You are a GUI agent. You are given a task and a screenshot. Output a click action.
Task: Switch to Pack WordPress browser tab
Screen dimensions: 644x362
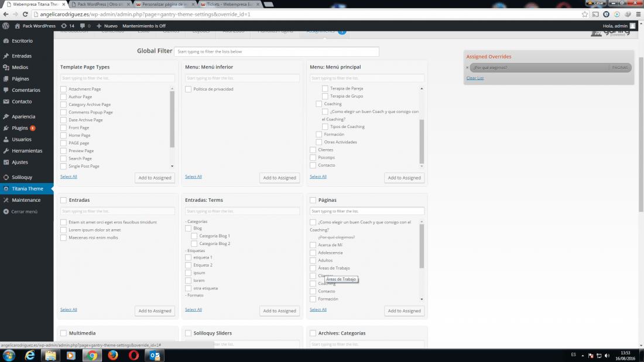[x=100, y=4]
